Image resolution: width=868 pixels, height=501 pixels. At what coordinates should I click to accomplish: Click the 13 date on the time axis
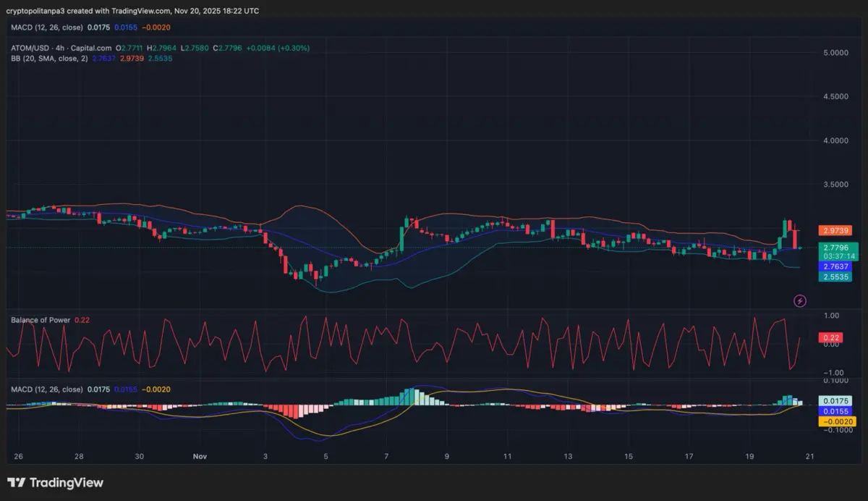pyautogui.click(x=568, y=457)
